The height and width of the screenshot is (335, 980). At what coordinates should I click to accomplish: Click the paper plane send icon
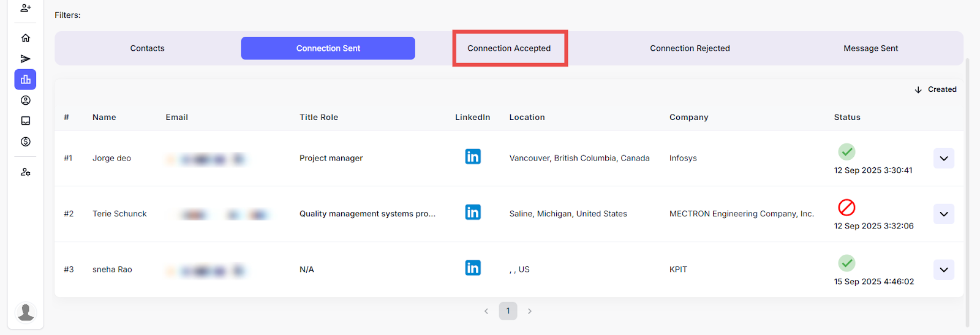[26, 59]
